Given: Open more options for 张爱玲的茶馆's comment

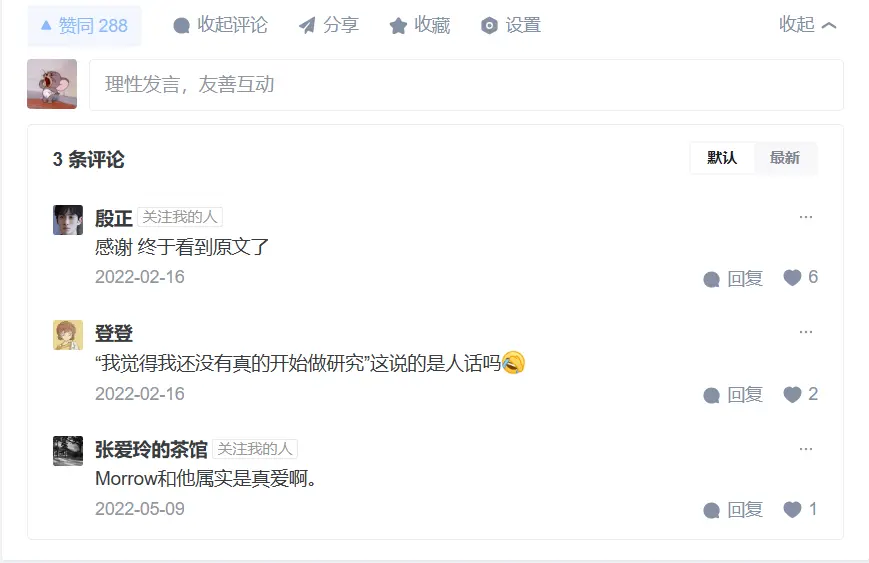Looking at the screenshot, I should coord(806,448).
